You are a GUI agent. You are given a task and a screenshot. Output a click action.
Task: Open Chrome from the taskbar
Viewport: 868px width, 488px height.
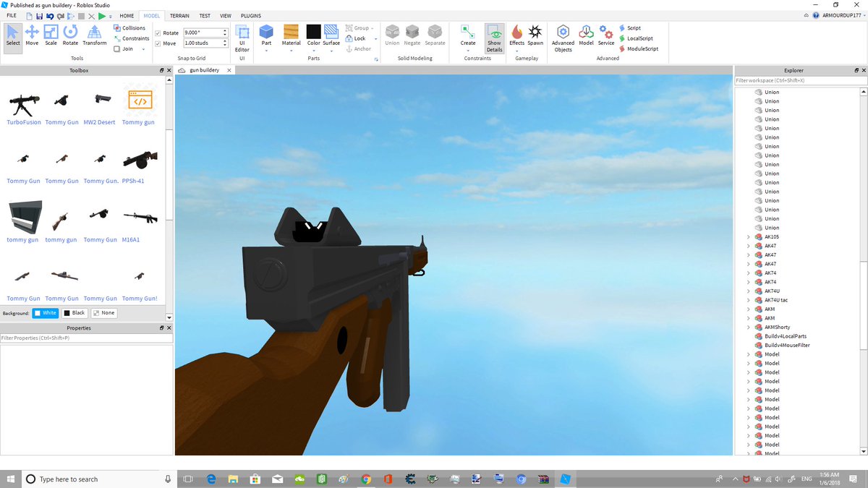tap(366, 479)
